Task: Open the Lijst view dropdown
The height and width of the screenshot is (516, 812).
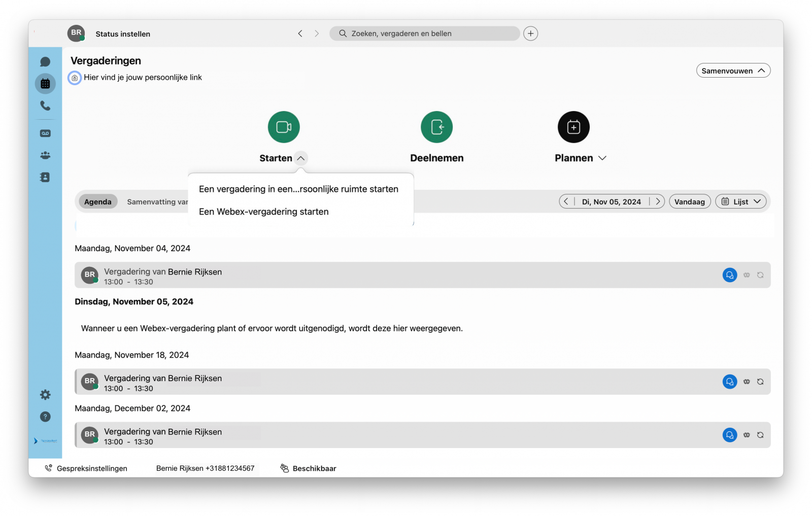Action: 741,201
